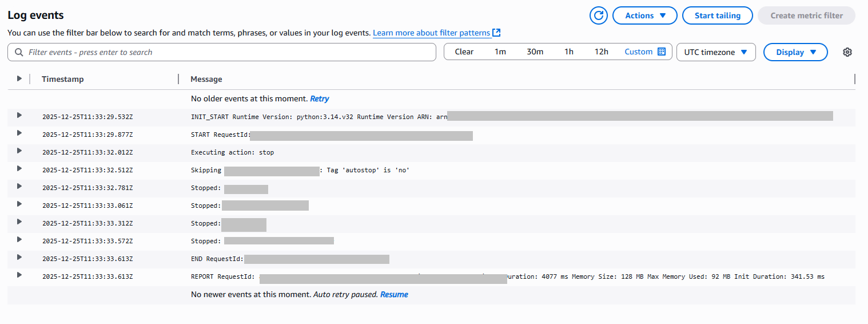This screenshot has width=868, height=324.
Task: Select timestamp 2025-12-25T11:33:32.012Z
Action: (x=87, y=152)
